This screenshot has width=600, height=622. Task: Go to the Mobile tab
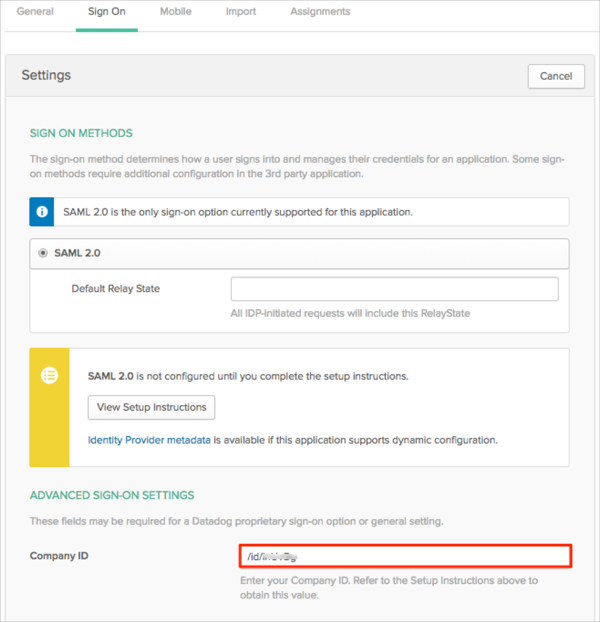(177, 12)
